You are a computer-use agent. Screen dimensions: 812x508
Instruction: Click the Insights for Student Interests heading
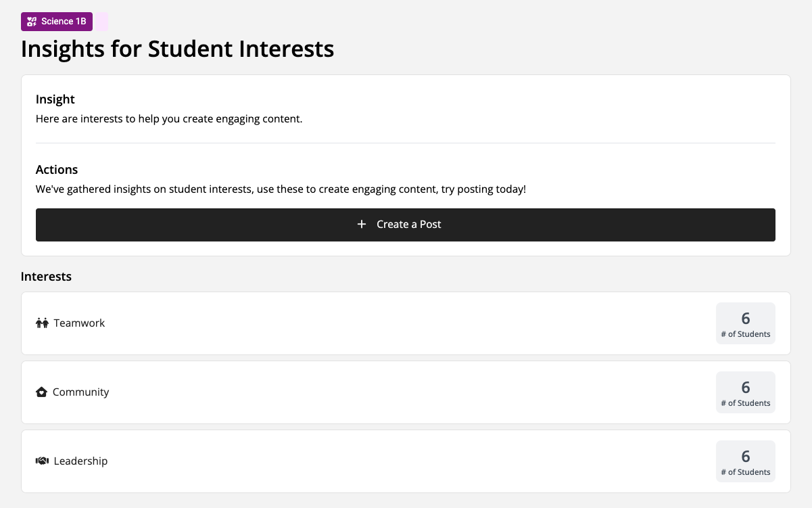click(178, 49)
